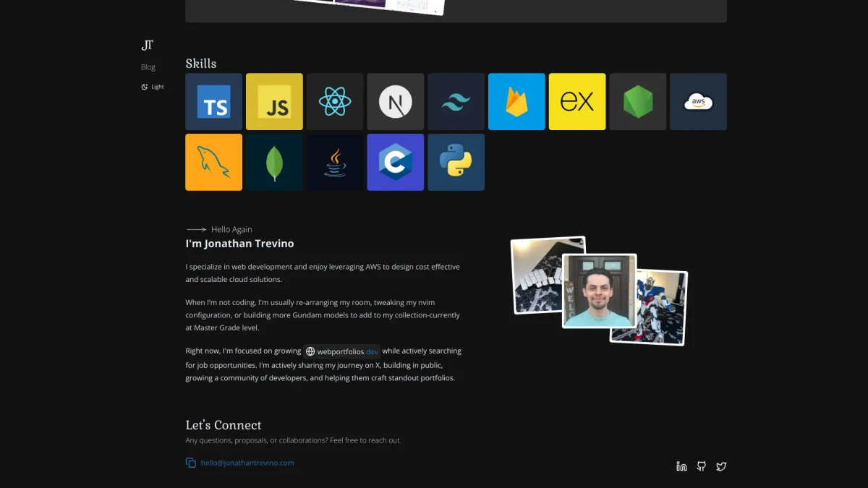
Task: Click the Express 'ex' skill tile
Action: coord(577,101)
